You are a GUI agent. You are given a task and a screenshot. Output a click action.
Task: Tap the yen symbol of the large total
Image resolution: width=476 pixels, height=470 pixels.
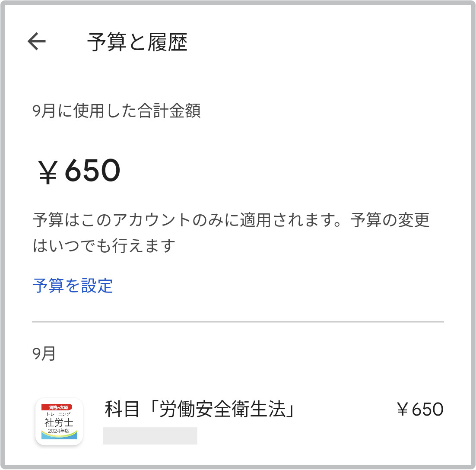48,172
